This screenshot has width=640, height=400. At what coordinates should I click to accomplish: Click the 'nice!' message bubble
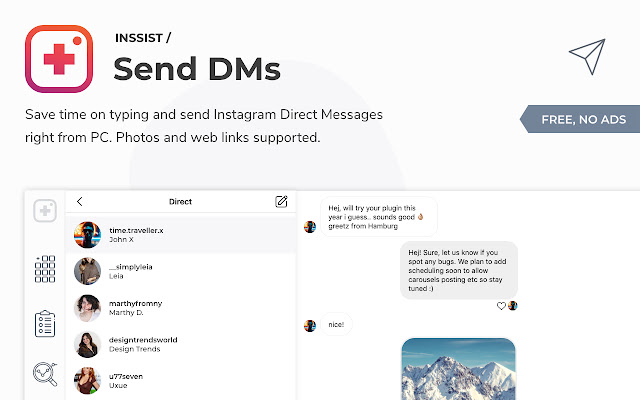click(x=336, y=324)
